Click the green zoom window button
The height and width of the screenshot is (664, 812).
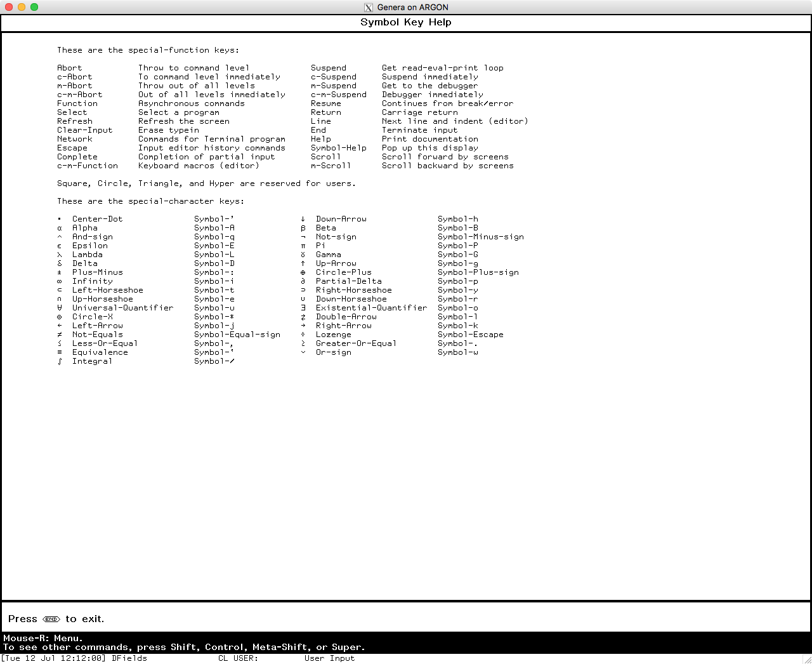(x=34, y=7)
